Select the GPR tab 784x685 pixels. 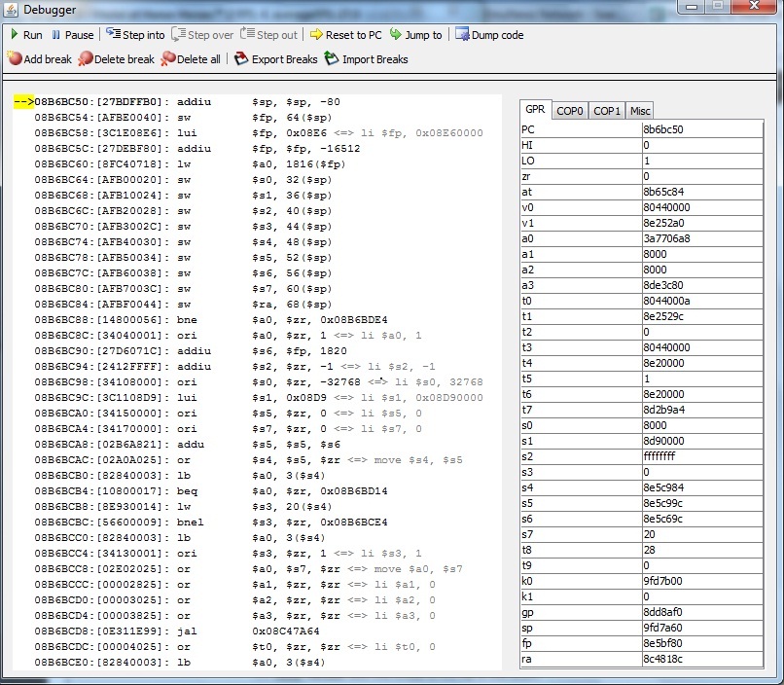point(535,110)
